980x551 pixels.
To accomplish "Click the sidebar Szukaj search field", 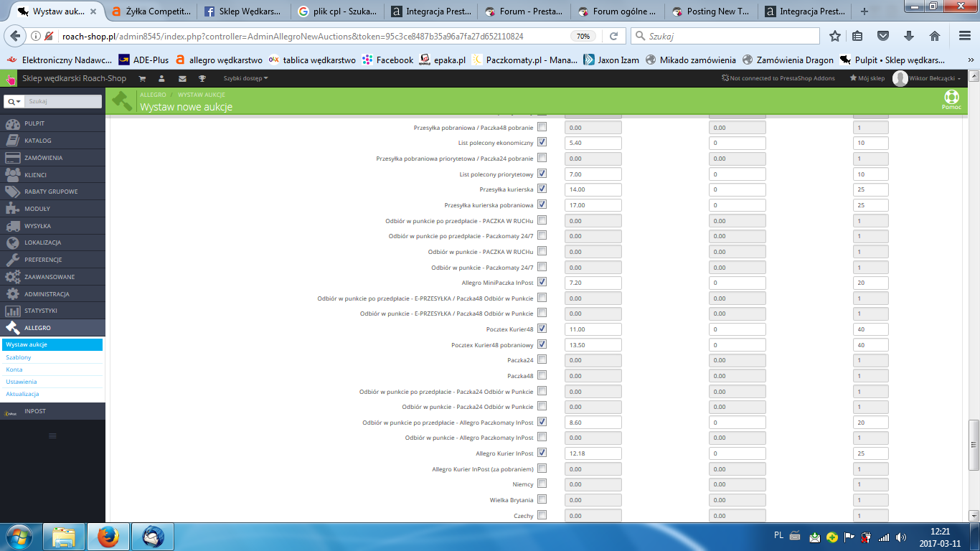I will pyautogui.click(x=64, y=102).
